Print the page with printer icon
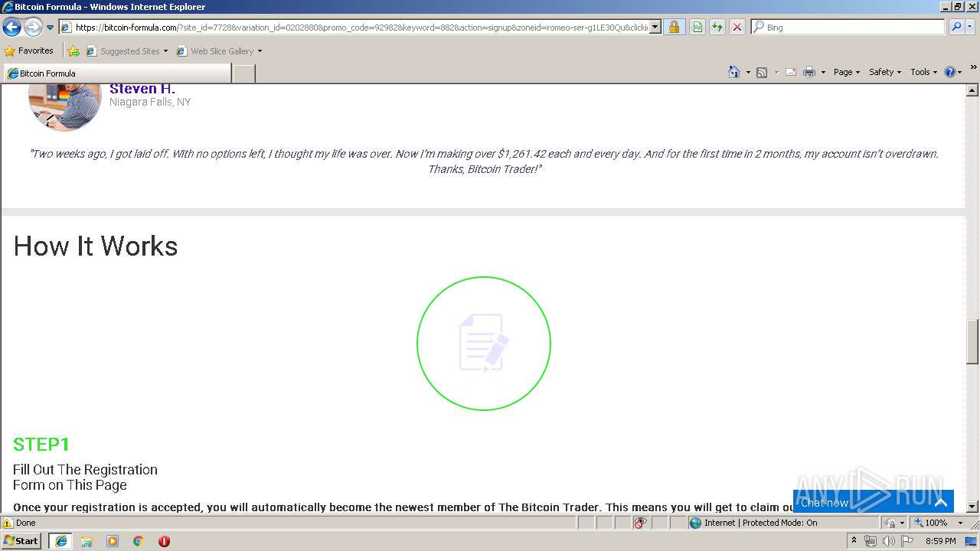Image resolution: width=980 pixels, height=551 pixels. point(809,72)
